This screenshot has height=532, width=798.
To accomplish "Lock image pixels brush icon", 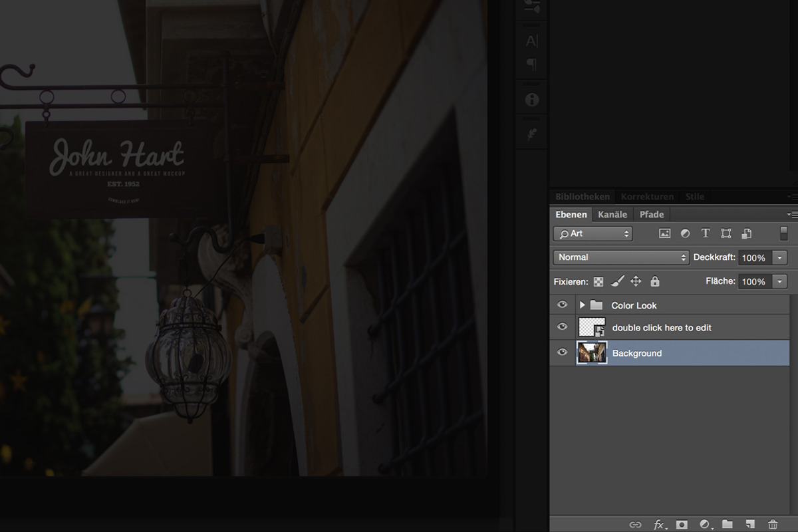I will click(x=617, y=281).
